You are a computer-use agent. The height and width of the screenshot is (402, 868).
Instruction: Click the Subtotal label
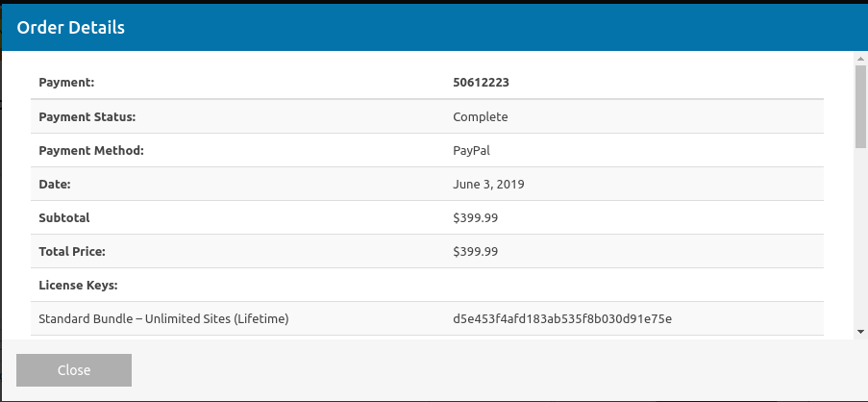coord(64,217)
